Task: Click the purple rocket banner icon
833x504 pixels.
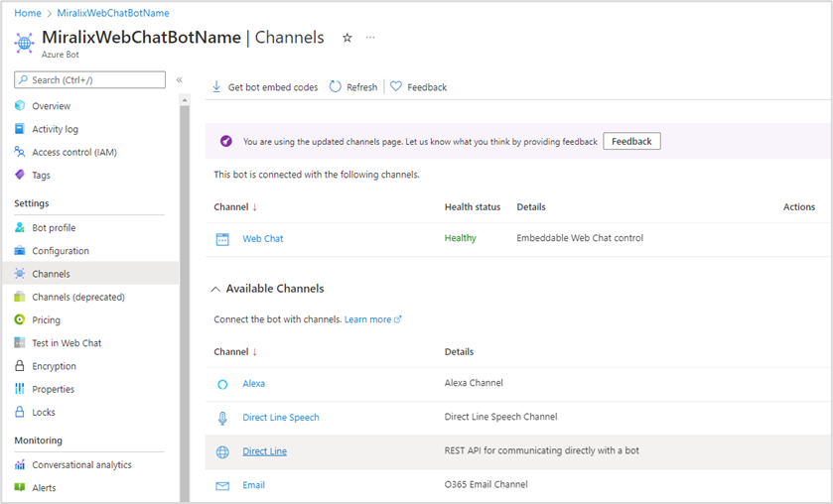Action: tap(226, 141)
